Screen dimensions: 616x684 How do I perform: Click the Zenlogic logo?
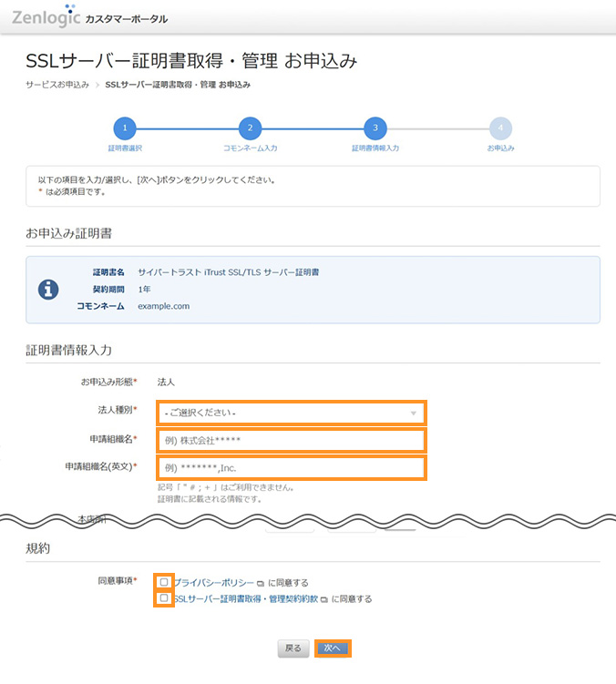pyautogui.click(x=46, y=16)
